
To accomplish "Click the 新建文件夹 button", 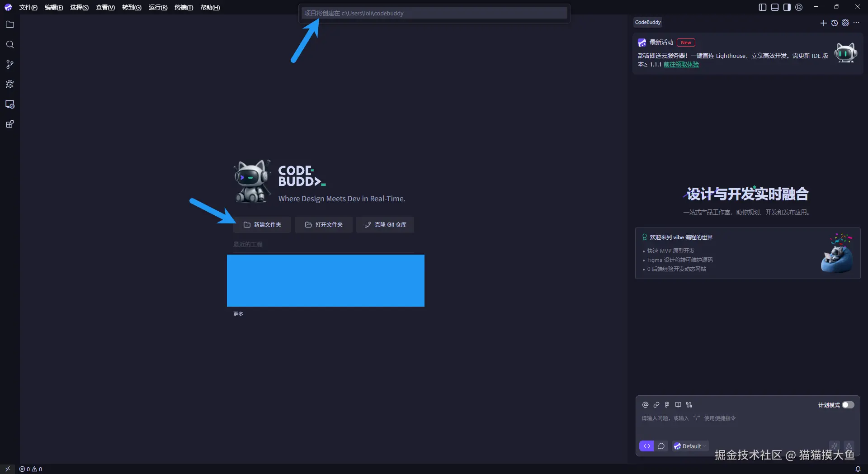I will pos(262,225).
